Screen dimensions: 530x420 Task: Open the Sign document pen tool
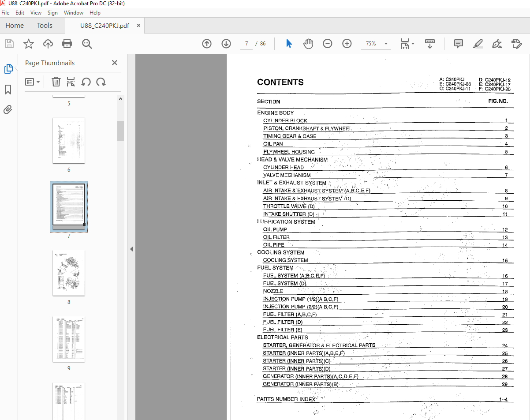tap(497, 44)
